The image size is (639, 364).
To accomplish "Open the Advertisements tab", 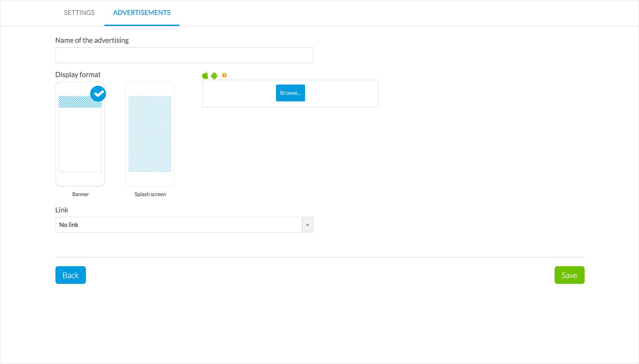I will pyautogui.click(x=142, y=13).
